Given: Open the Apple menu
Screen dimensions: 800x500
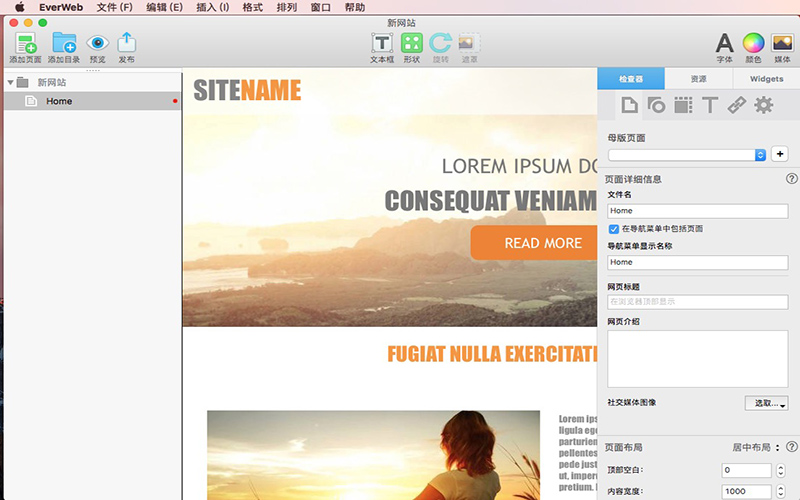Looking at the screenshot, I should (19, 7).
